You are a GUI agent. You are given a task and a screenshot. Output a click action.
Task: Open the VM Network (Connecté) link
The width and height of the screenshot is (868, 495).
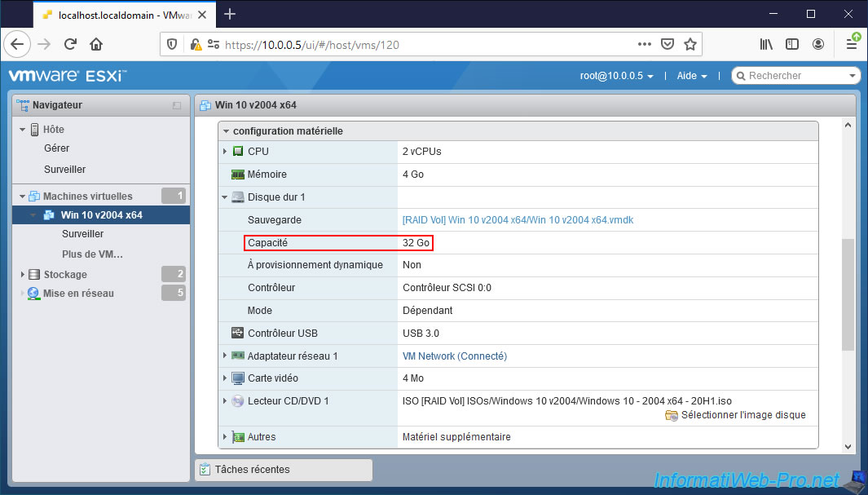455,356
